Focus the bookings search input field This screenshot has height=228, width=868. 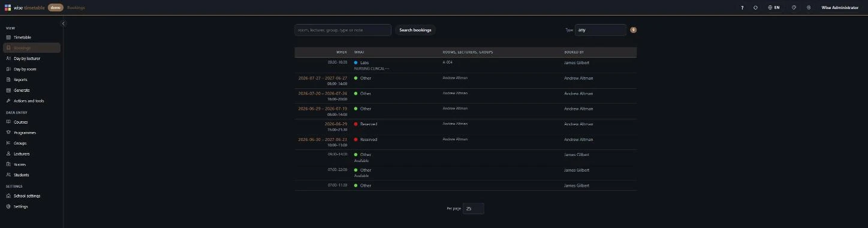click(x=343, y=30)
